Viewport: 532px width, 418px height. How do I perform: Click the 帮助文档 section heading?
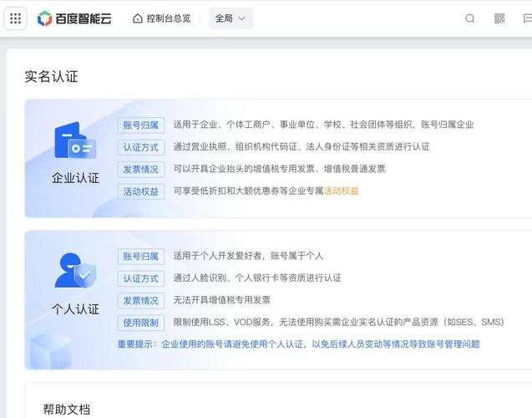coord(67,409)
